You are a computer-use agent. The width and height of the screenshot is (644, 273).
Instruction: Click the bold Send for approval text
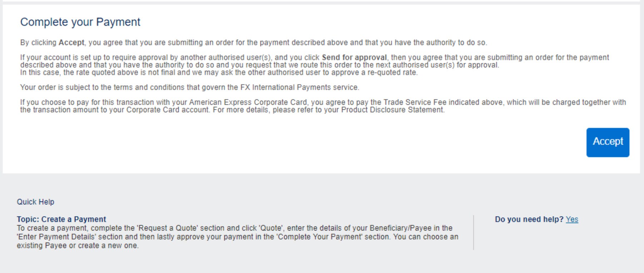pos(354,58)
